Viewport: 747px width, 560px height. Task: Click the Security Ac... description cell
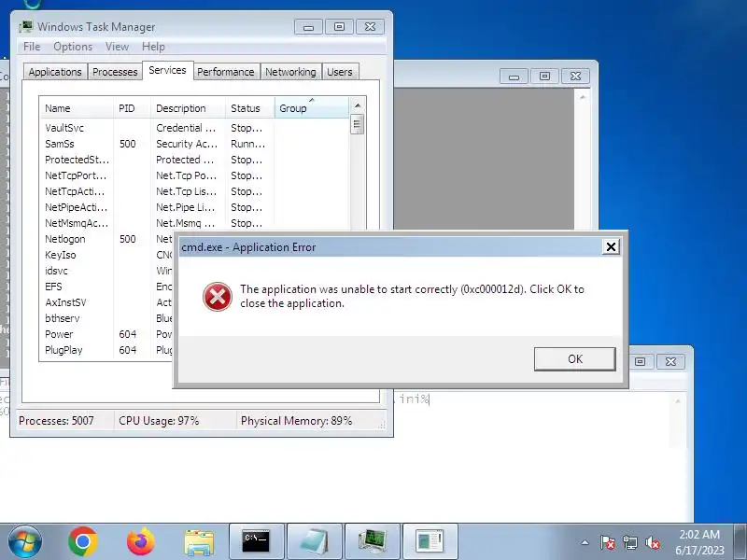pos(187,144)
